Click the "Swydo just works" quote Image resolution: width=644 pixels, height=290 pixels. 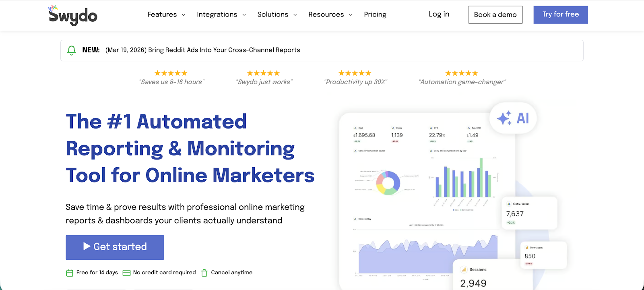point(264,82)
